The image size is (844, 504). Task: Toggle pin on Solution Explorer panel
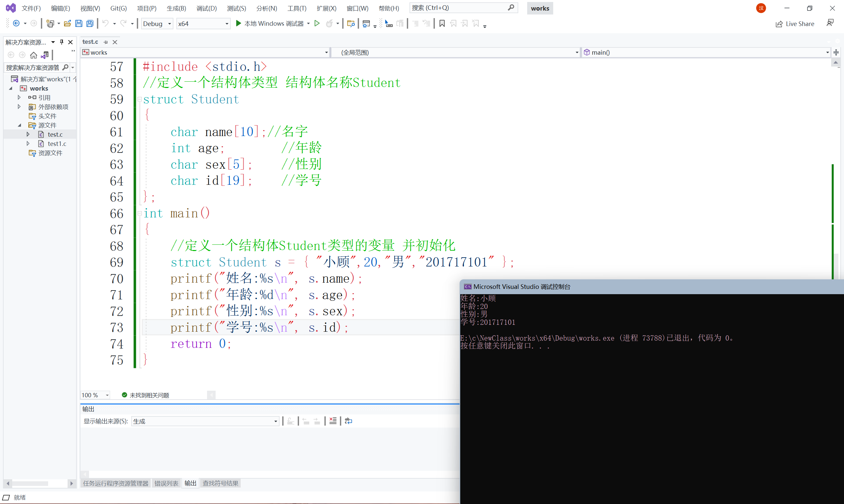[62, 42]
